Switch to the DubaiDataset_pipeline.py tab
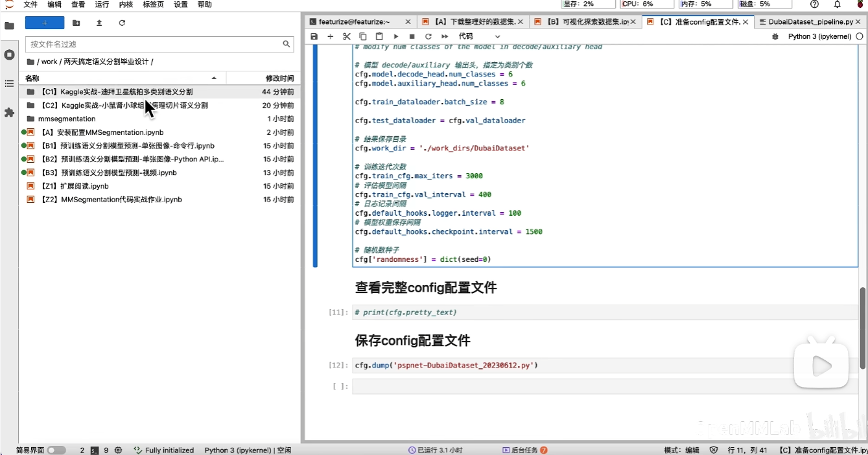Viewport: 868px width, 455px height. (810, 22)
